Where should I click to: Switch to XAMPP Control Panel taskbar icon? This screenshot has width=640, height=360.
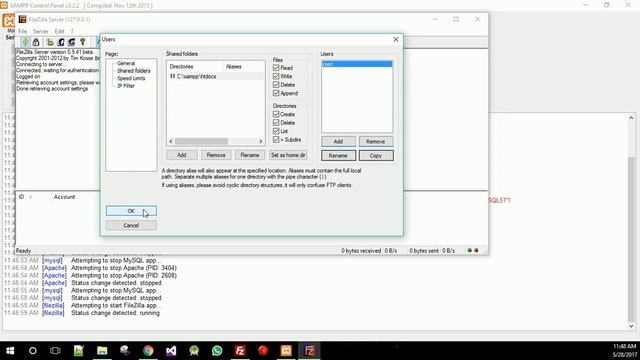coord(286,351)
